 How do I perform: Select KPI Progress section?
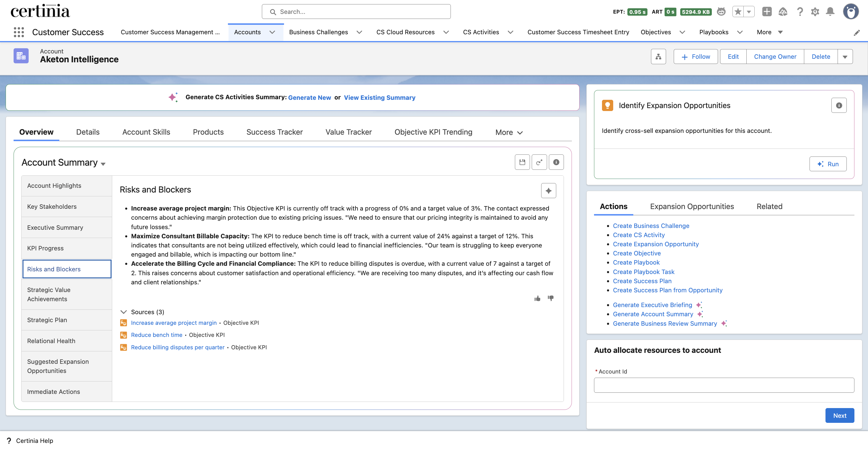pos(66,248)
